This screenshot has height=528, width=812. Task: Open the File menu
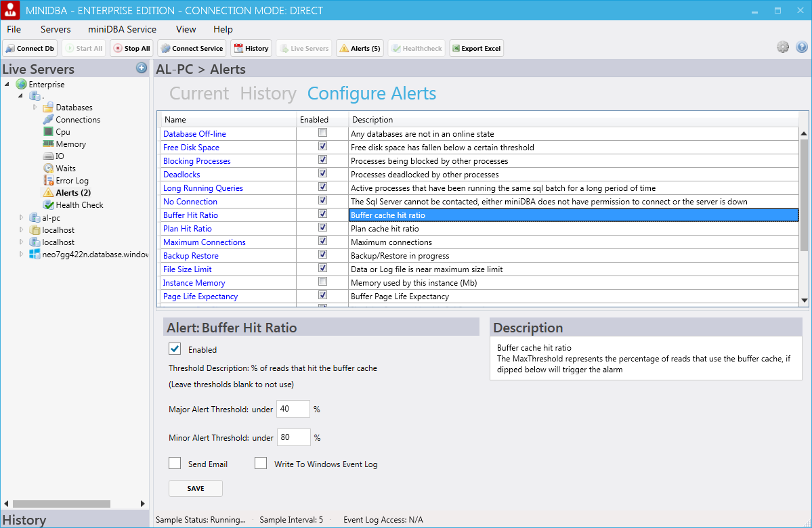(14, 30)
